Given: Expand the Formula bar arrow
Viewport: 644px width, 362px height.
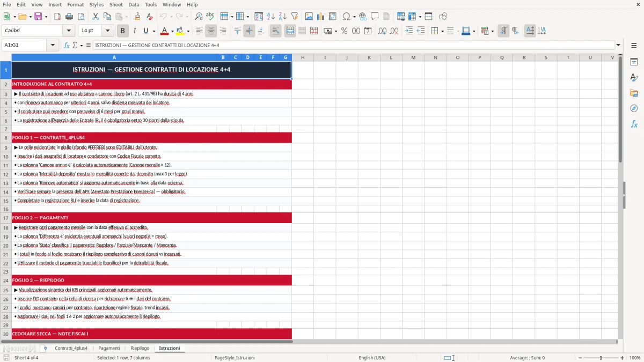Looking at the screenshot, I should [618, 45].
